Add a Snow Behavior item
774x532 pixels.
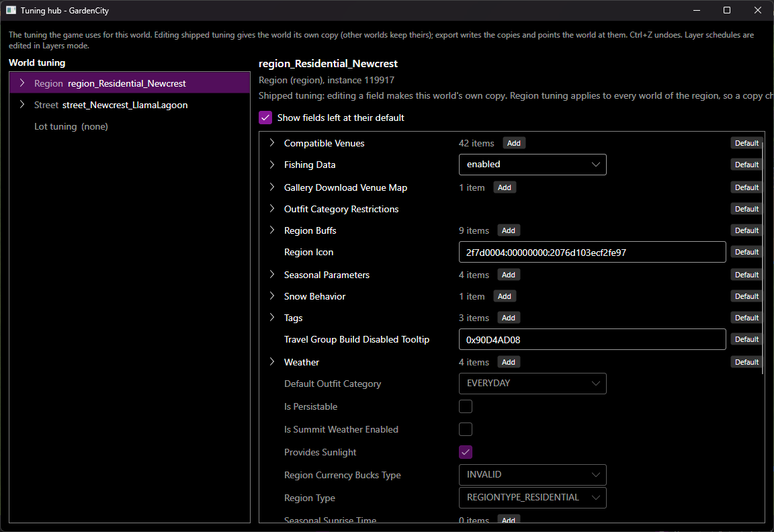pyautogui.click(x=505, y=296)
